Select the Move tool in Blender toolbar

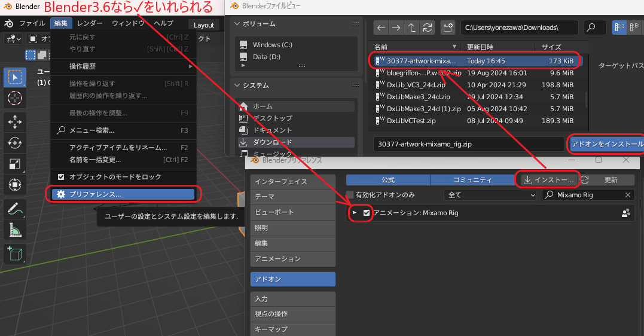tap(15, 122)
